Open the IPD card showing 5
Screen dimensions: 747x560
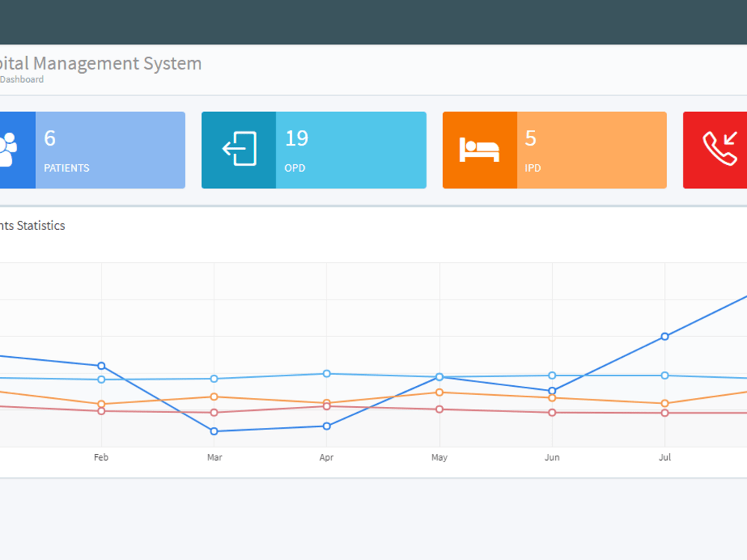554,150
